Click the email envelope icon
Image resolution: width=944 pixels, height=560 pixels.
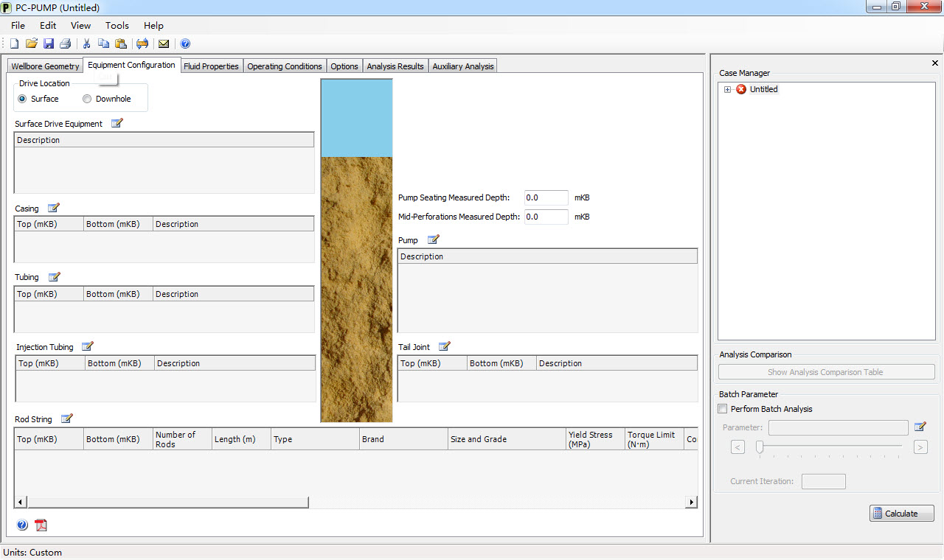[164, 44]
